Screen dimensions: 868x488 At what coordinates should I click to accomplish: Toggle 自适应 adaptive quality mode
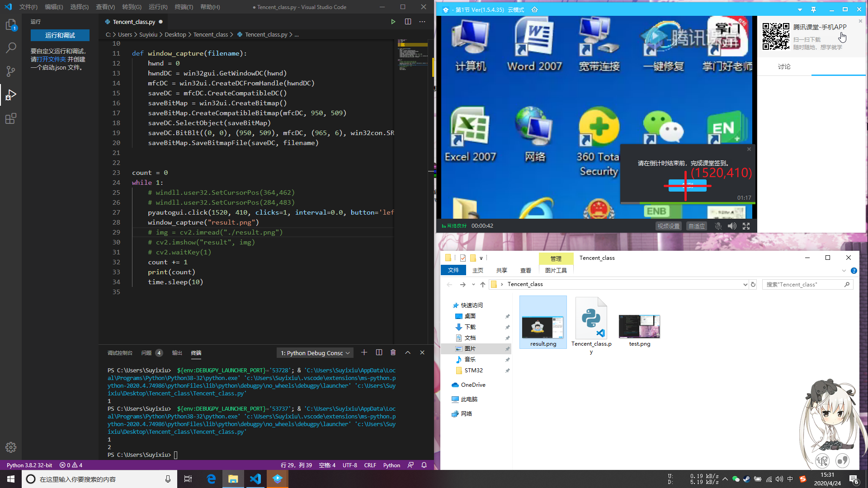pyautogui.click(x=696, y=226)
